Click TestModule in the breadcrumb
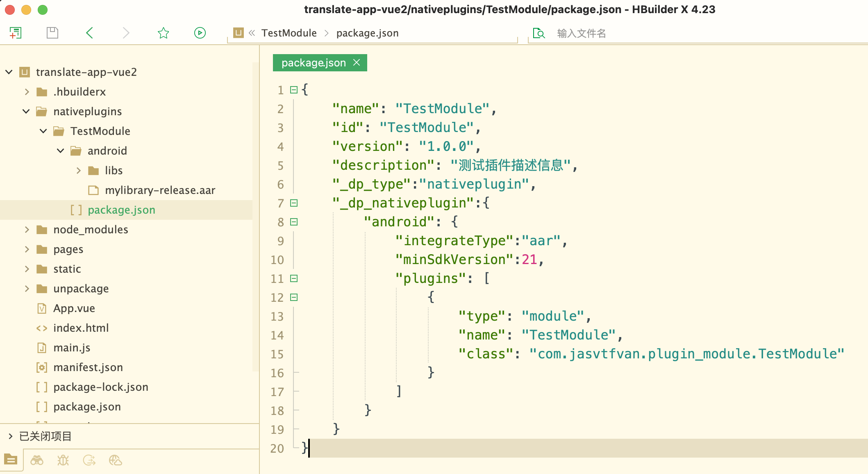 click(289, 33)
